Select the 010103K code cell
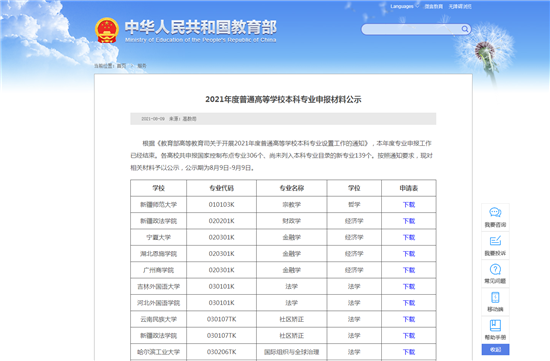The width and height of the screenshot is (550, 361). point(221,205)
